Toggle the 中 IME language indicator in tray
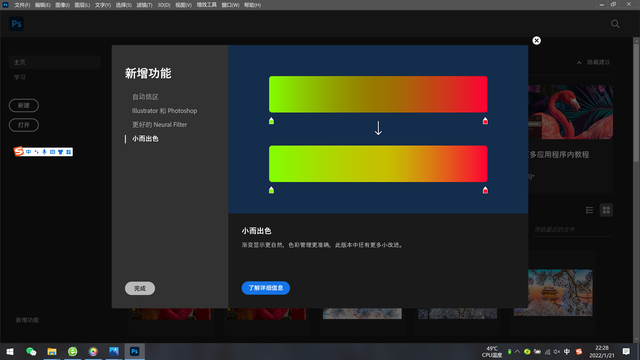The image size is (640, 360). [567, 352]
